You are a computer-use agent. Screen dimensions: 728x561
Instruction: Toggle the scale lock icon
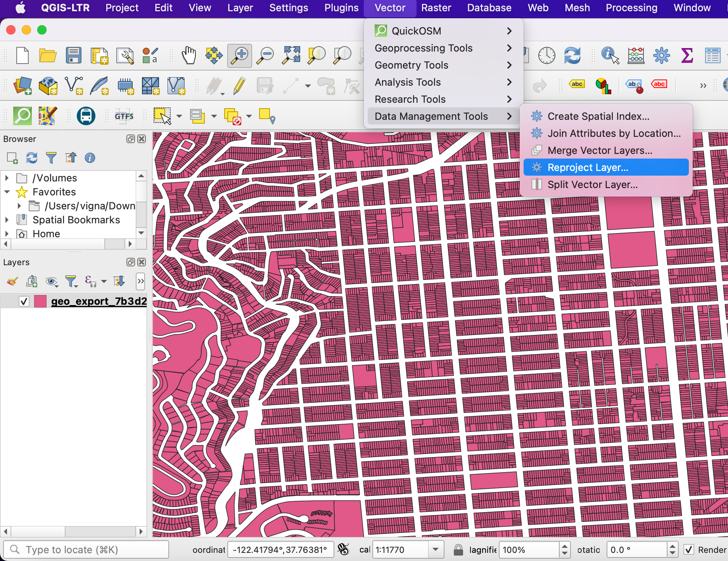(458, 550)
